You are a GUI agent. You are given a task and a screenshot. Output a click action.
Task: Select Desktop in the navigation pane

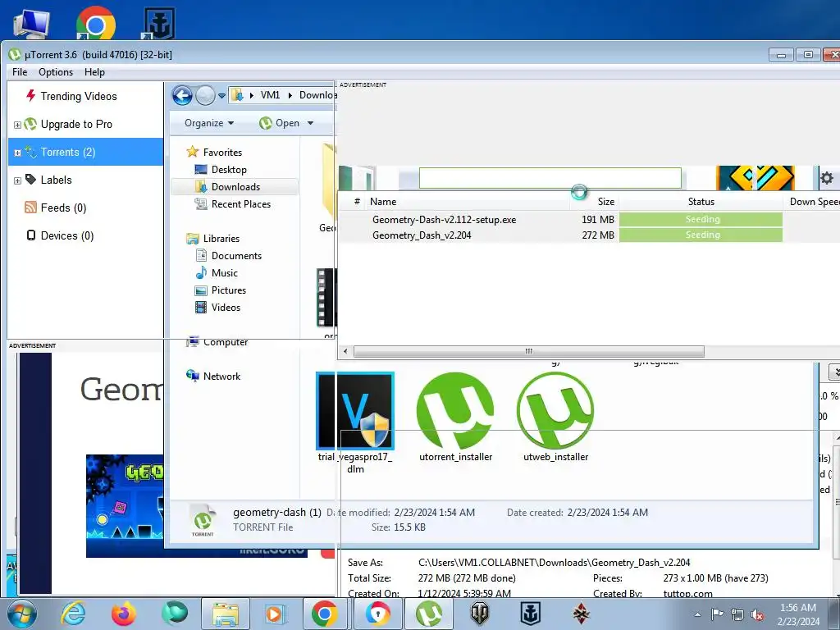click(229, 170)
